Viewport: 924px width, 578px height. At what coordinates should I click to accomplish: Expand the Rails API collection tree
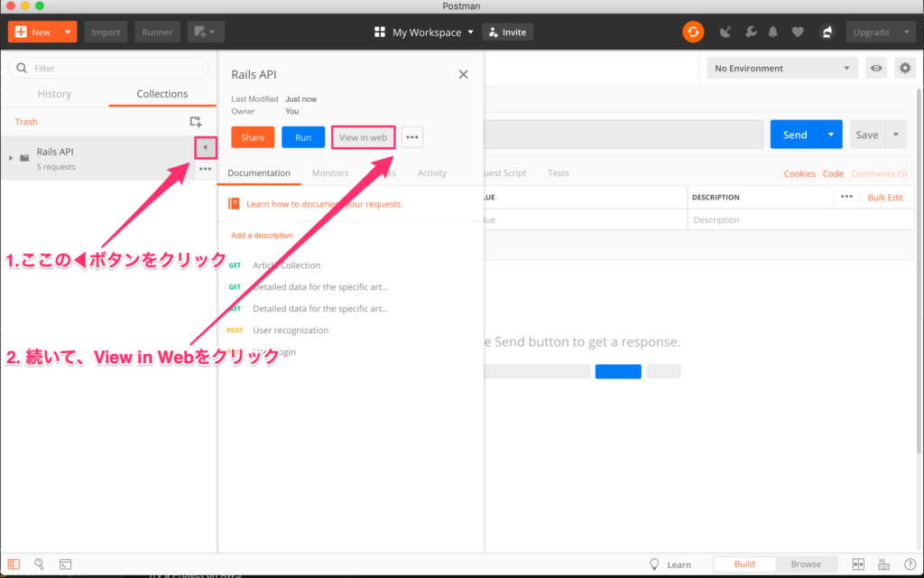coord(11,158)
